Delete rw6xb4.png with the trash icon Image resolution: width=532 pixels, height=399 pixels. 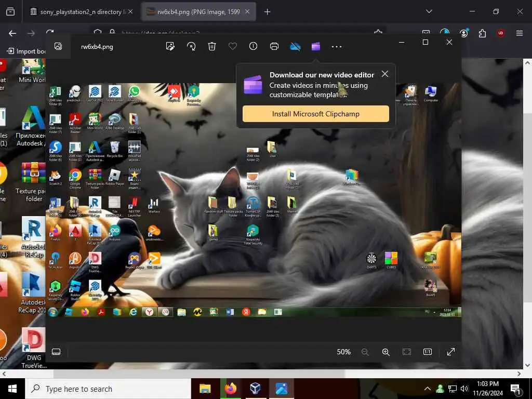pyautogui.click(x=212, y=46)
